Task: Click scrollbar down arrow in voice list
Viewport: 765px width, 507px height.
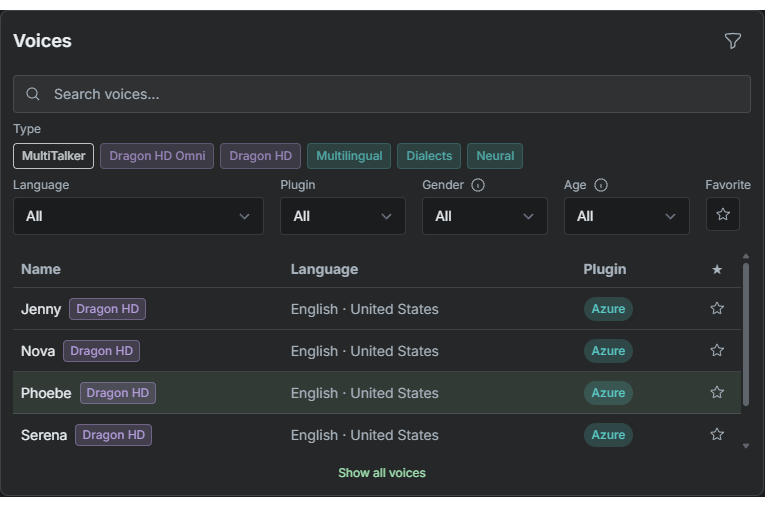Action: click(x=745, y=446)
